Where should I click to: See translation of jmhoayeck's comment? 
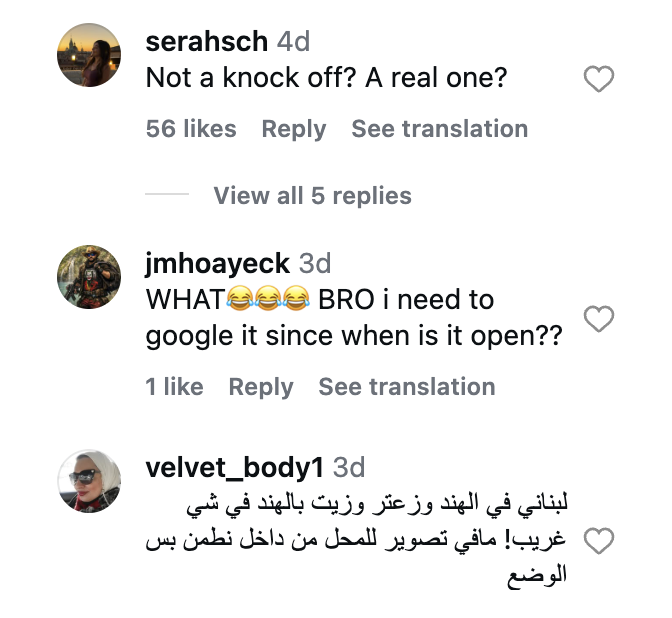407,387
